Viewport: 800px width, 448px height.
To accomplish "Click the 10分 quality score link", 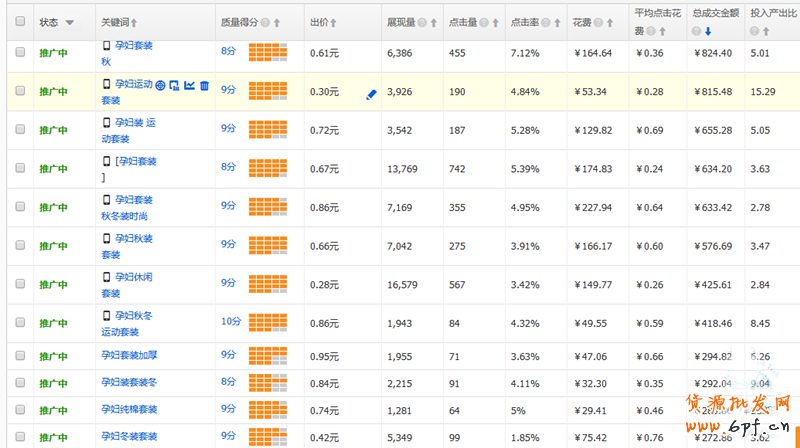I will point(230,322).
